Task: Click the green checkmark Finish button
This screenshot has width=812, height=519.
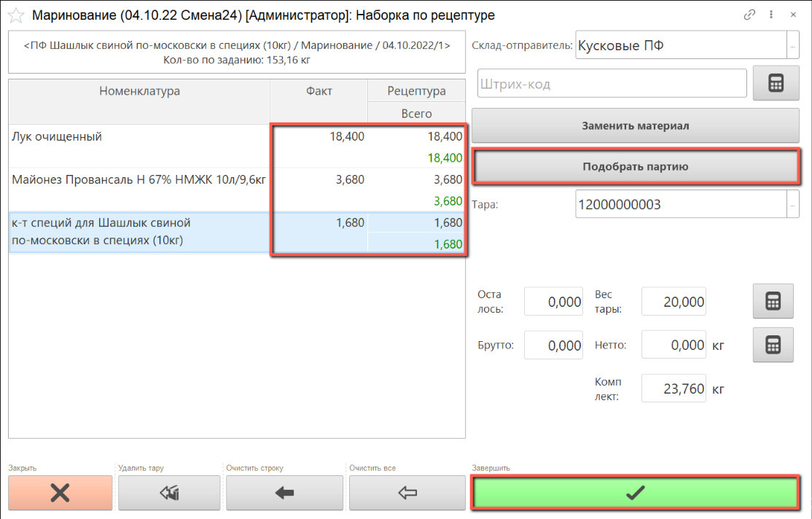Action: point(635,493)
